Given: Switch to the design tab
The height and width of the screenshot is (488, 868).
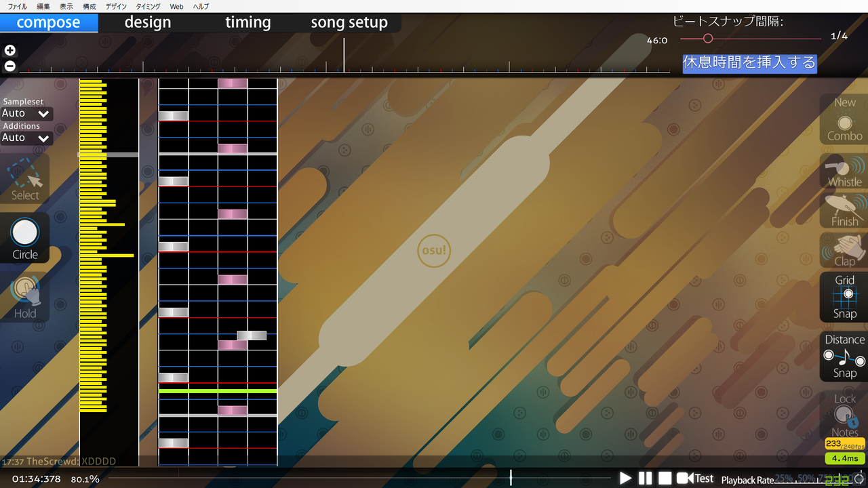Looking at the screenshot, I should point(148,22).
